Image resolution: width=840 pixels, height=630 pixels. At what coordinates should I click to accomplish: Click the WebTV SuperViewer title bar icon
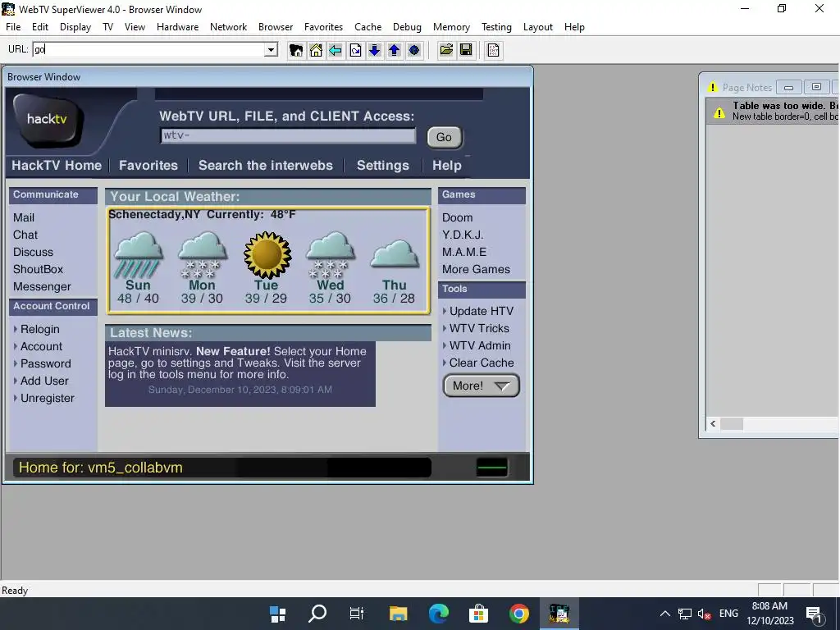tap(8, 9)
